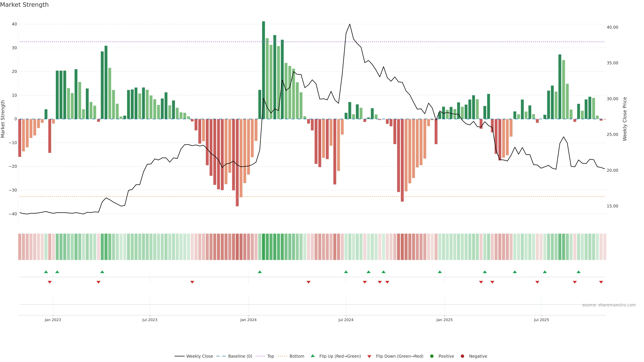644x362 pixels.
Task: Click Flip Up green triangle legend icon
Action: coord(312,356)
